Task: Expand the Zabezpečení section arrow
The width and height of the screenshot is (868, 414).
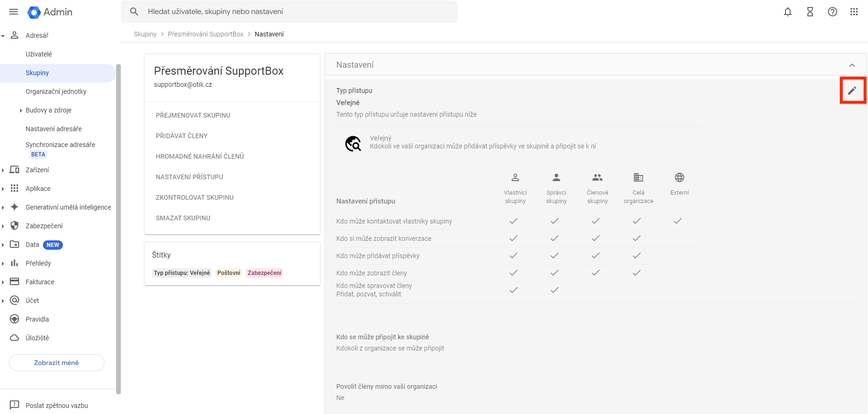Action: coord(3,226)
